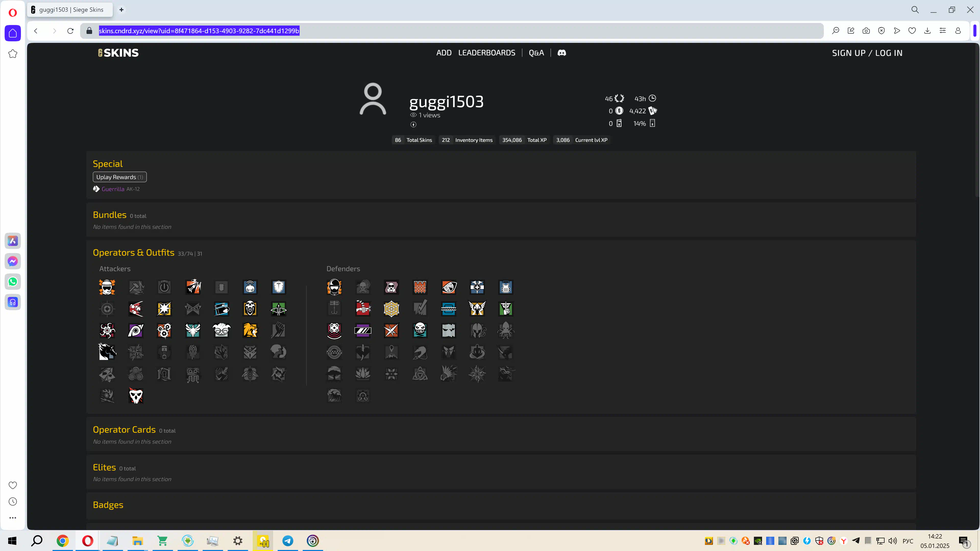Click the Caveira green hush-finger operator icon

tap(506, 309)
